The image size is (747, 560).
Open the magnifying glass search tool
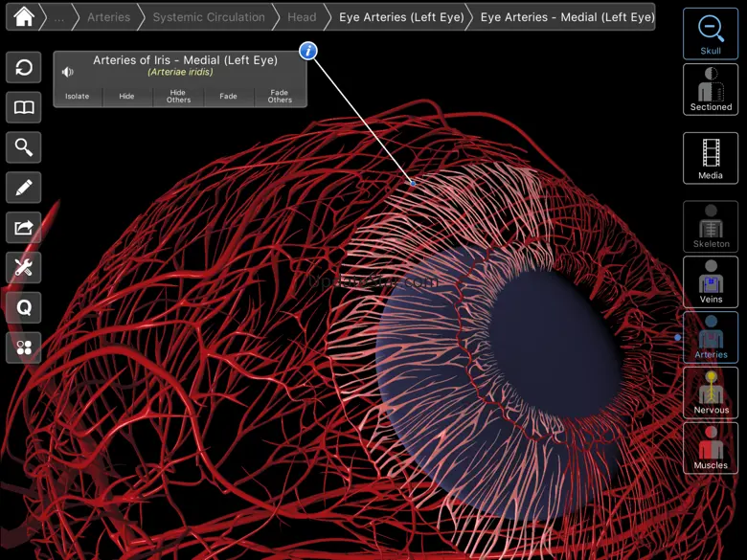tap(24, 147)
